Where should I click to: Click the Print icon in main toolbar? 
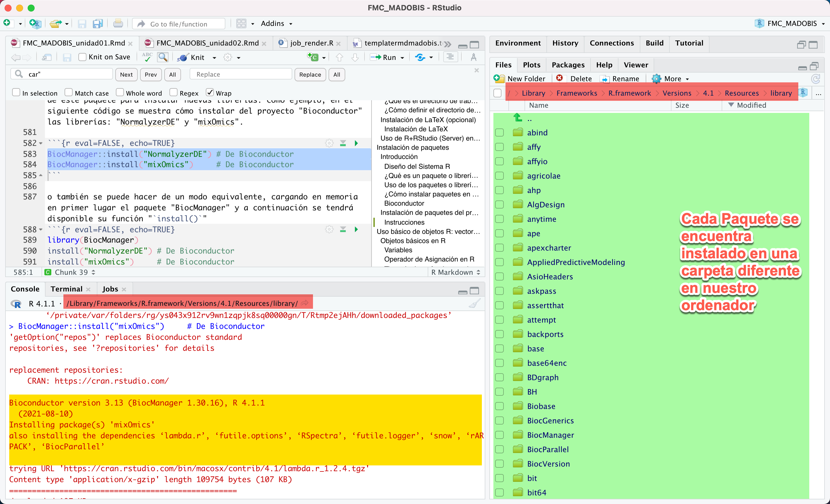coord(118,24)
